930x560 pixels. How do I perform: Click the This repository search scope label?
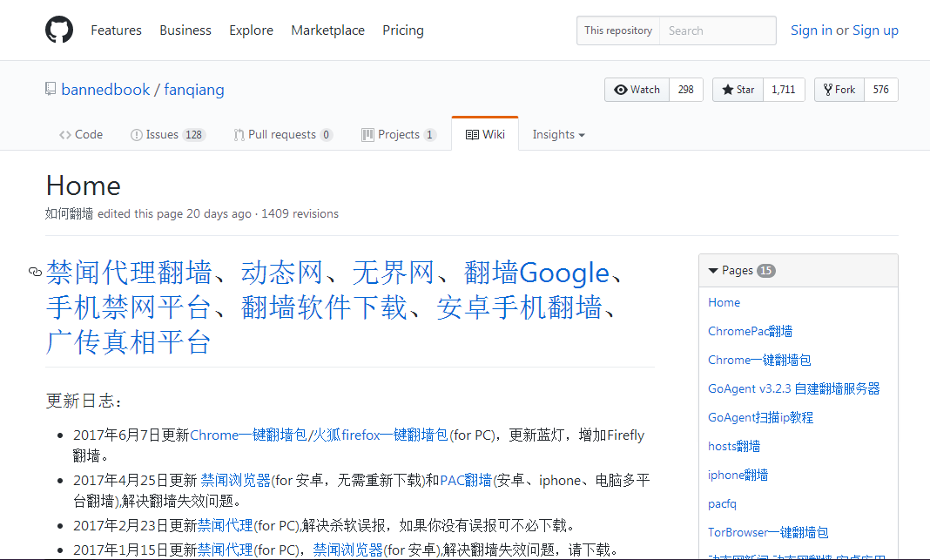tap(618, 30)
